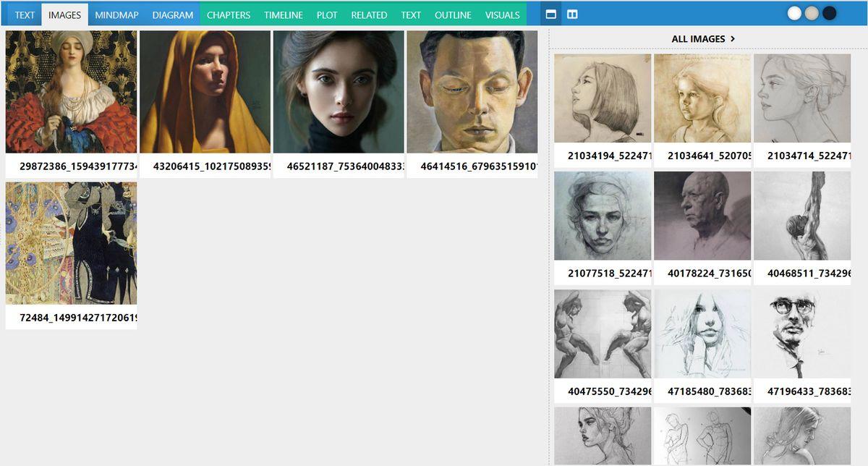Select the two crouching figures anatomy sketch
The height and width of the screenshot is (466, 868).
tap(603, 334)
